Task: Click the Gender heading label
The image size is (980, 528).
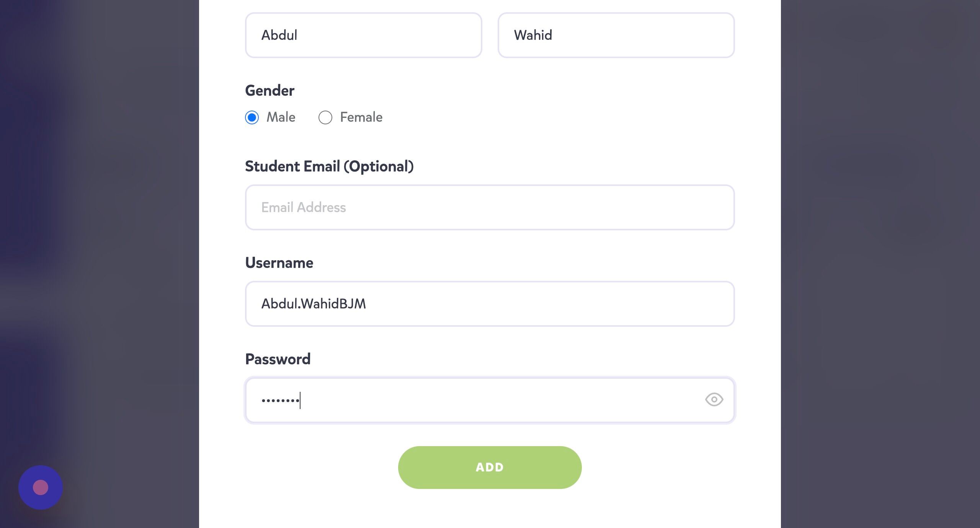Action: tap(269, 91)
